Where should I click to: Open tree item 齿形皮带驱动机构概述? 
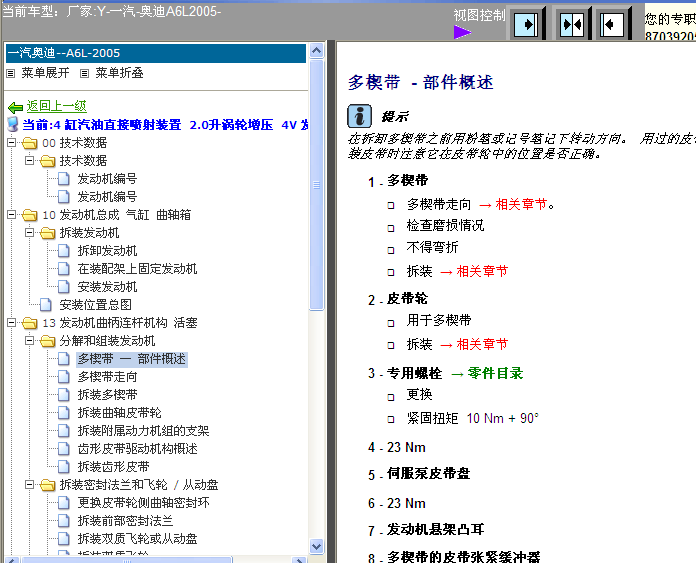coord(138,449)
